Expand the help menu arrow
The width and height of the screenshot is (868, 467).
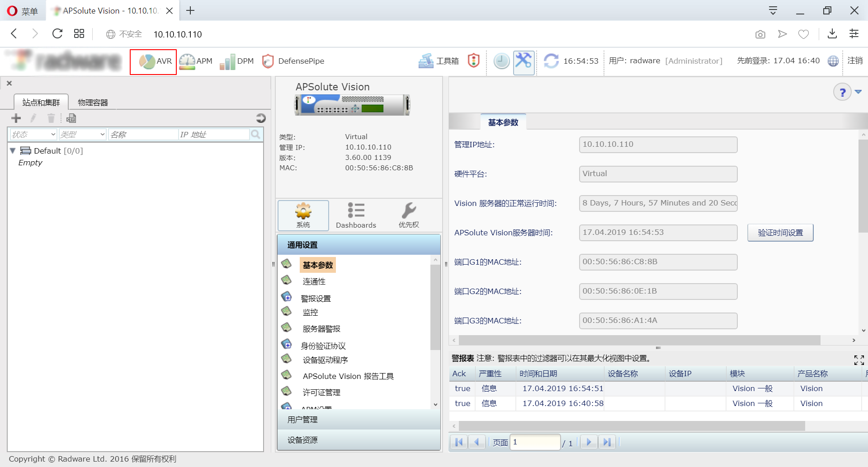(858, 92)
